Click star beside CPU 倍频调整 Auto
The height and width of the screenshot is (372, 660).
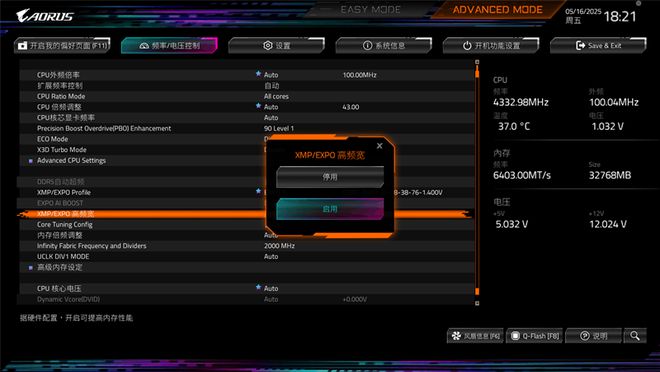[x=258, y=106]
